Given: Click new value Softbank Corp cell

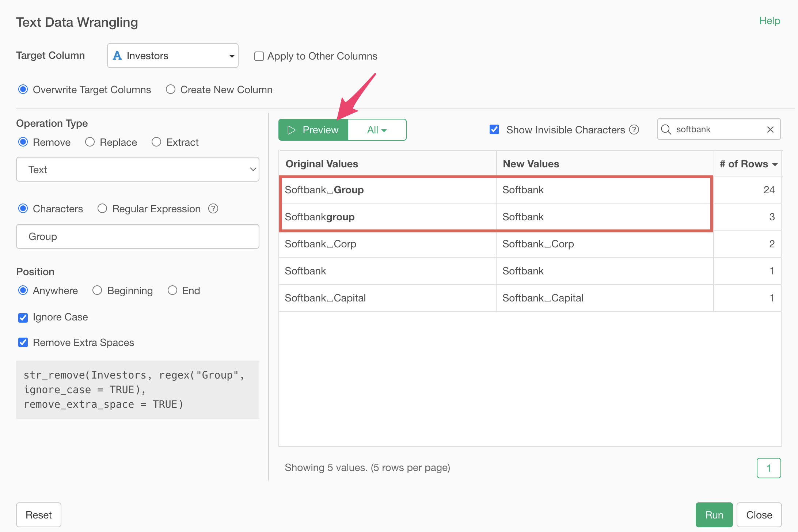Looking at the screenshot, I should tap(605, 244).
